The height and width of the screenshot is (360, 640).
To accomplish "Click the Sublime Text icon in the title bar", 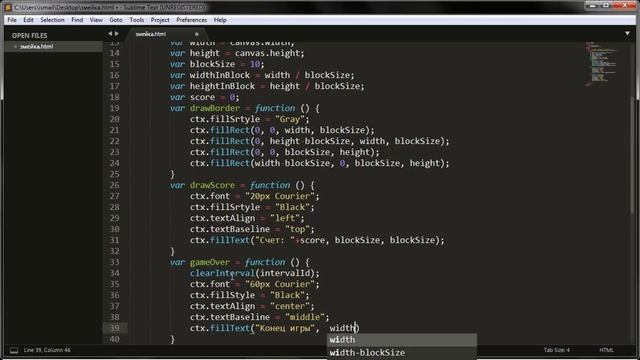I will tap(8, 7).
